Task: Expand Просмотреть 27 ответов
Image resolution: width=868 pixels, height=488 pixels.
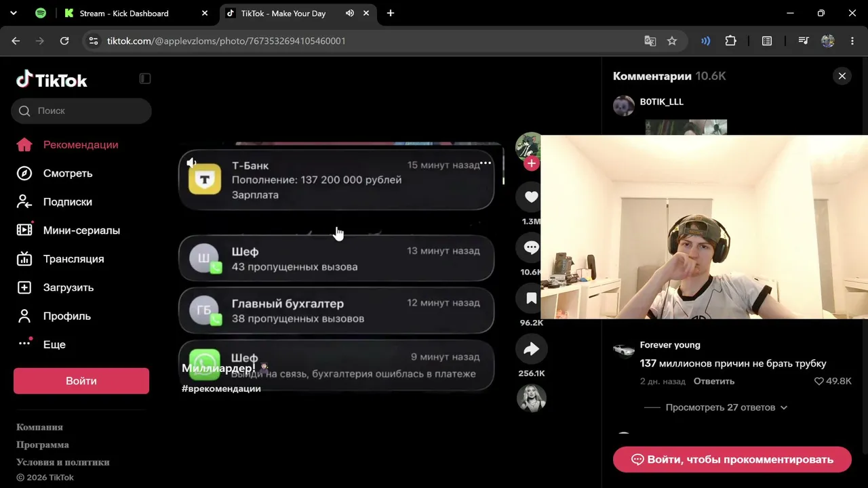Action: 726,407
